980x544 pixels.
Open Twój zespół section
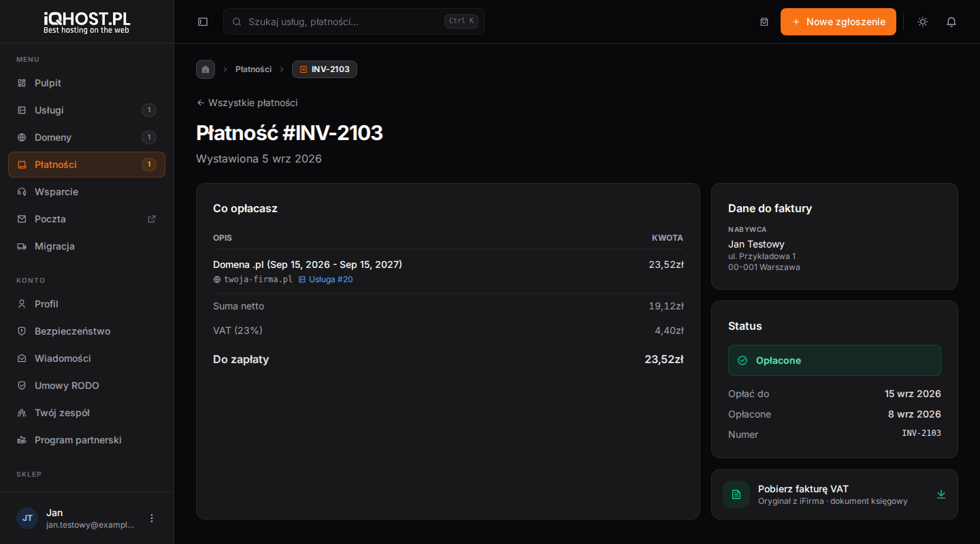pyautogui.click(x=86, y=413)
